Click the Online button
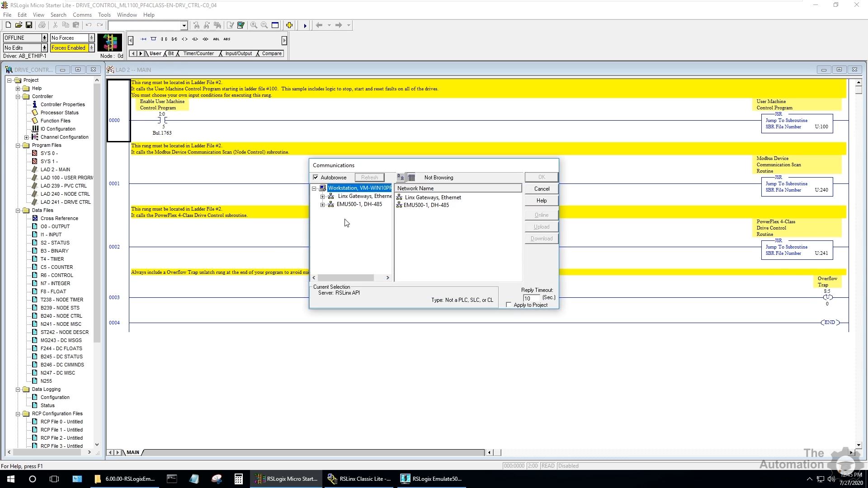This screenshot has height=488, width=868. 542,215
